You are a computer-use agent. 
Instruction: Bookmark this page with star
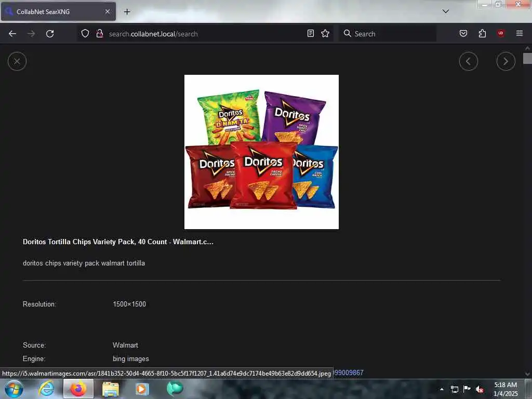point(325,33)
